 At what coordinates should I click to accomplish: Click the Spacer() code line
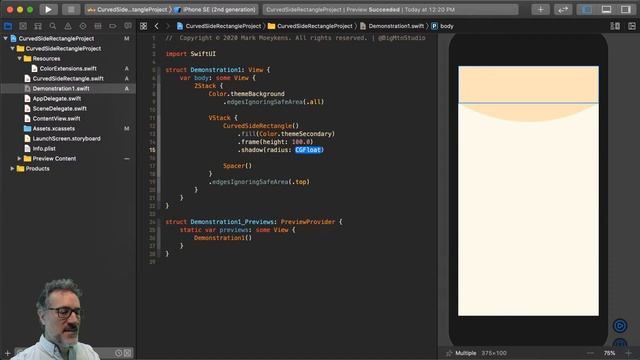[237, 166]
